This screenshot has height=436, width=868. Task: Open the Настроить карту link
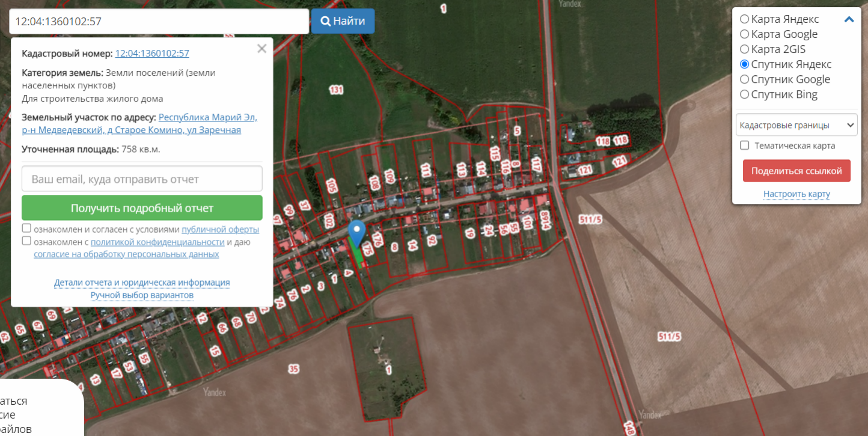(796, 194)
